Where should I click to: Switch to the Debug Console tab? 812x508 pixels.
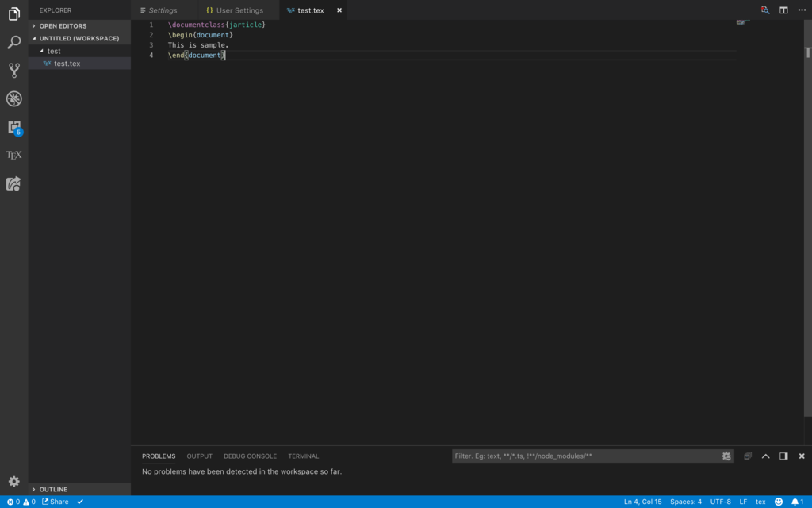point(250,456)
